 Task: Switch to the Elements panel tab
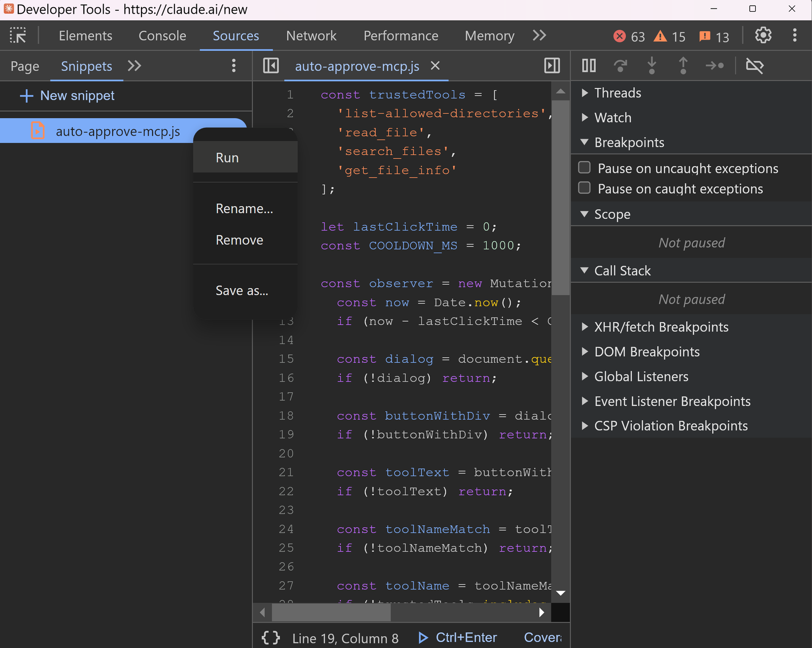[85, 36]
